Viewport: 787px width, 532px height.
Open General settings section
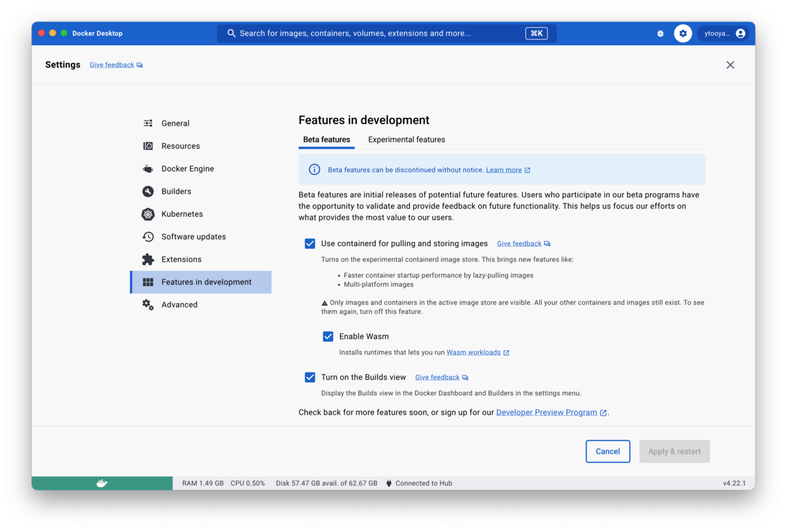[201, 123]
